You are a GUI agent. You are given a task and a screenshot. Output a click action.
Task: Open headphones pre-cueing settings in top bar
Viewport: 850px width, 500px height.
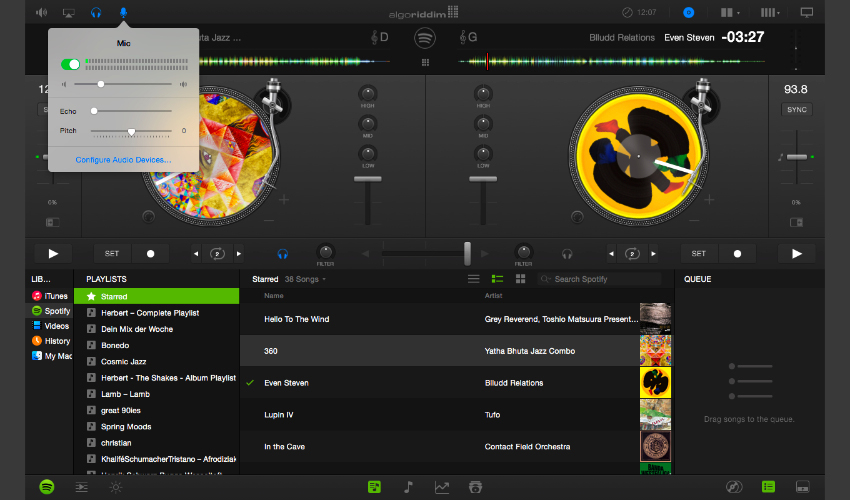coord(96,12)
